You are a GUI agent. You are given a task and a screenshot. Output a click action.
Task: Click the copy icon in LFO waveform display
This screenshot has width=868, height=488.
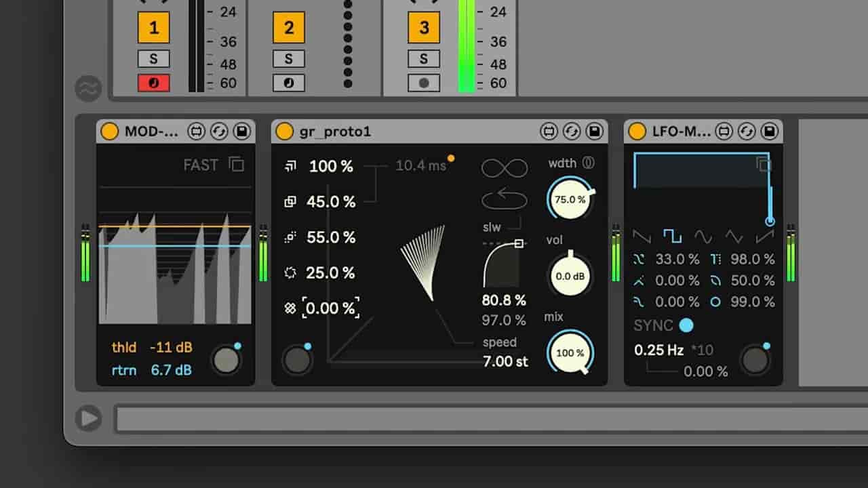point(764,164)
